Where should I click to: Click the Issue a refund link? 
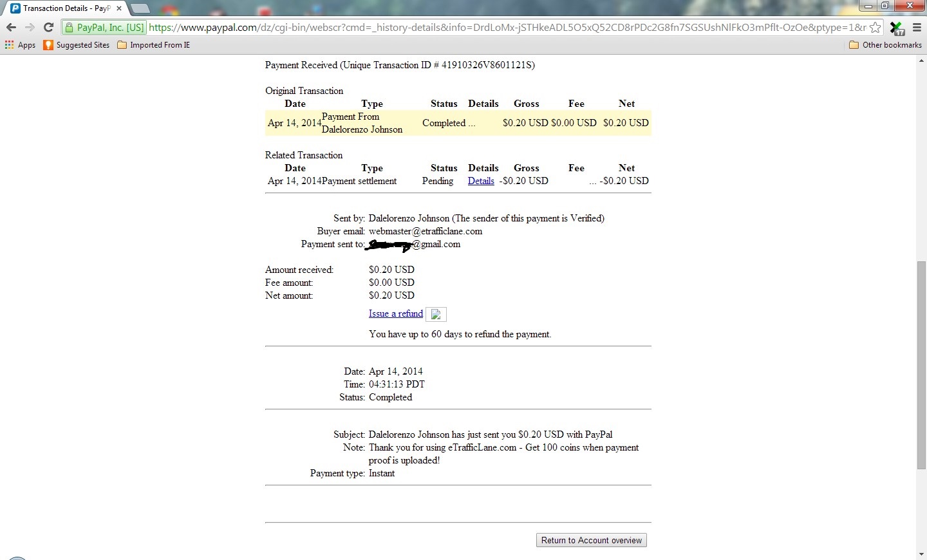396,313
